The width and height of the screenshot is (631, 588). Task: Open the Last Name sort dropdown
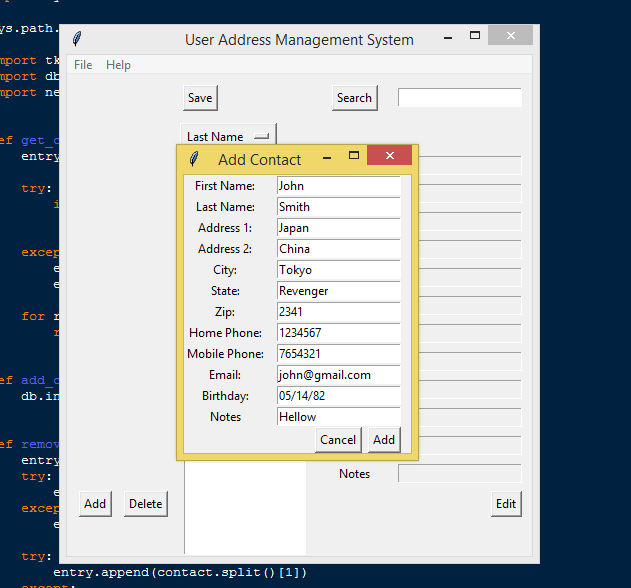point(227,136)
